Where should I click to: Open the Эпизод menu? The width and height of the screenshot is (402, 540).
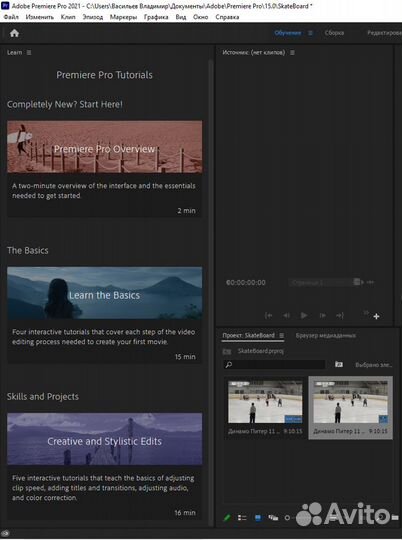[x=93, y=17]
